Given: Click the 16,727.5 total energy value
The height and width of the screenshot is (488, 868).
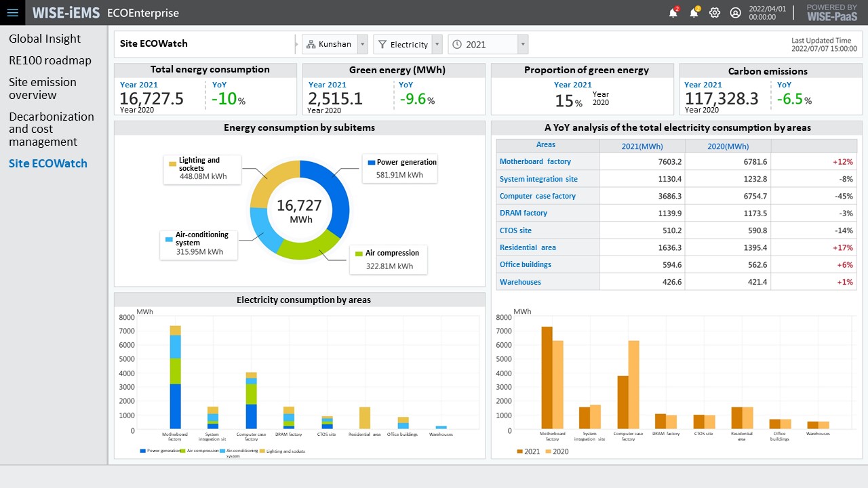Looking at the screenshot, I should click(x=152, y=99).
